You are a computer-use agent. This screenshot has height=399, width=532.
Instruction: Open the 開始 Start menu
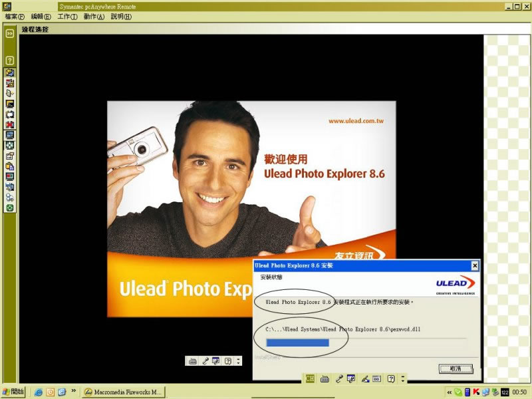[13, 392]
